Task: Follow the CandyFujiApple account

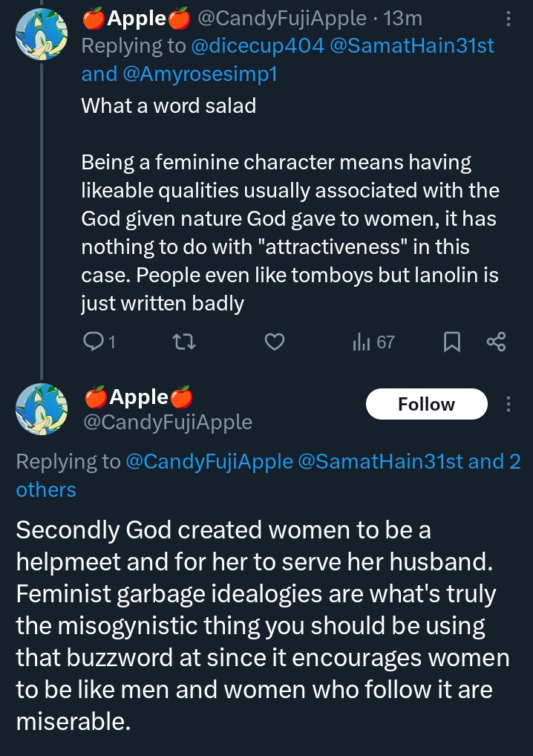Action: pos(426,404)
